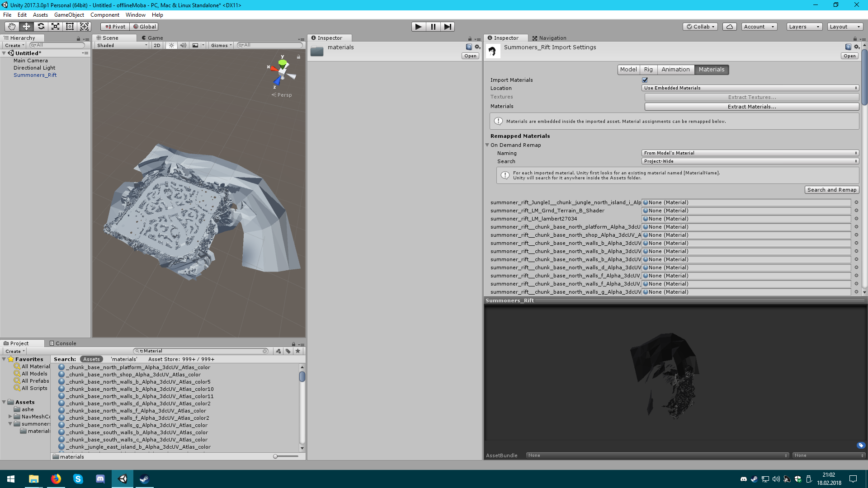Open Steam from Windows taskbar
This screenshot has height=488, width=868.
[144, 479]
